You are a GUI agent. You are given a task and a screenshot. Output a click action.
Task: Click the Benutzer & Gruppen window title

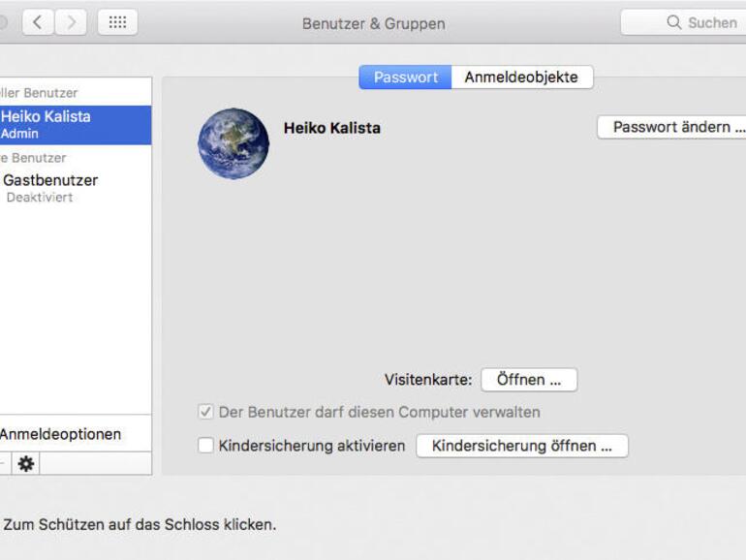(x=374, y=23)
